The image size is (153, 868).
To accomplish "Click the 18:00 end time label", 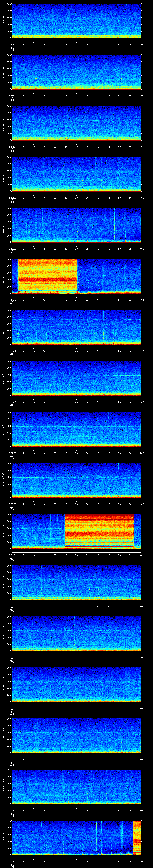I will click(x=141, y=198).
